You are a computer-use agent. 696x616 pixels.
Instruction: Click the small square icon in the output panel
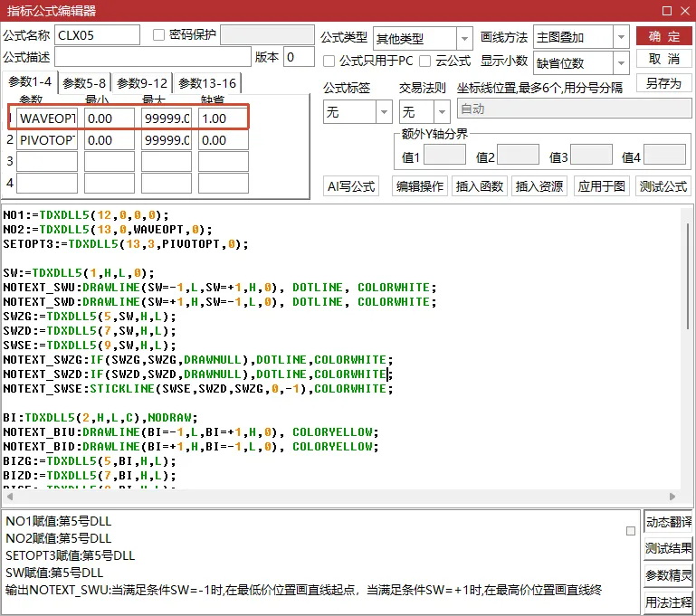click(x=630, y=531)
